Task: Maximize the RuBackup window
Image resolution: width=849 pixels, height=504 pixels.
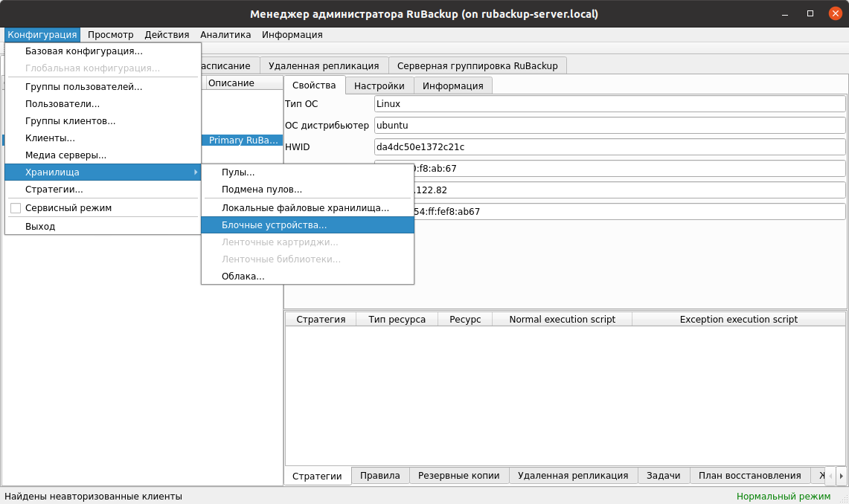Action: tap(810, 14)
